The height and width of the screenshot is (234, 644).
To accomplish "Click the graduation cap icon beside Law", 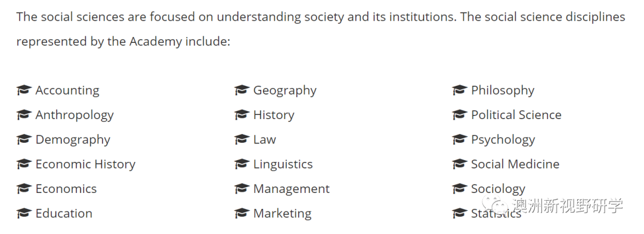I will [x=242, y=139].
